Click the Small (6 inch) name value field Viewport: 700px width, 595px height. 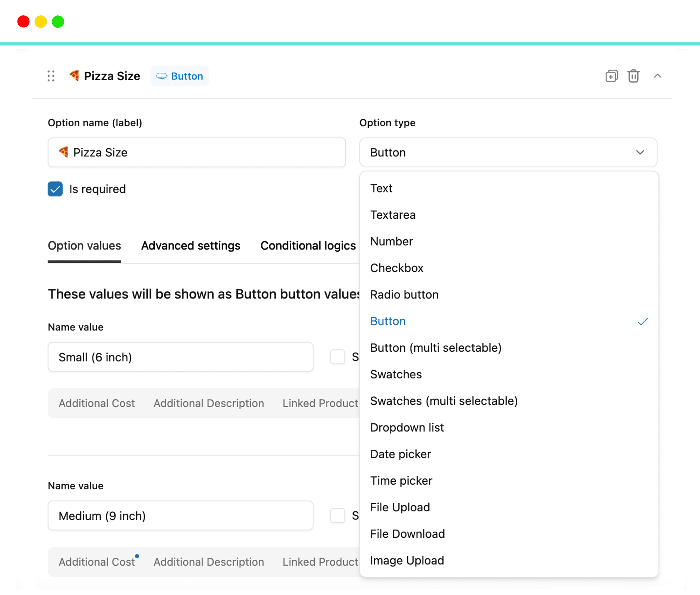(180, 357)
